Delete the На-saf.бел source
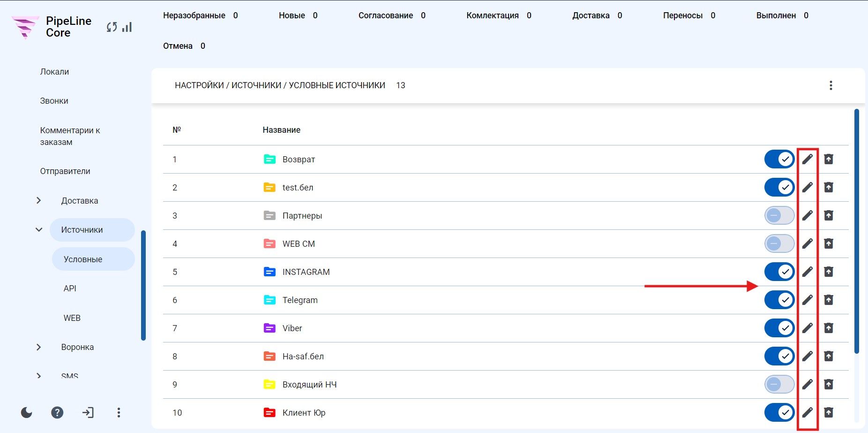The image size is (868, 433). point(829,356)
